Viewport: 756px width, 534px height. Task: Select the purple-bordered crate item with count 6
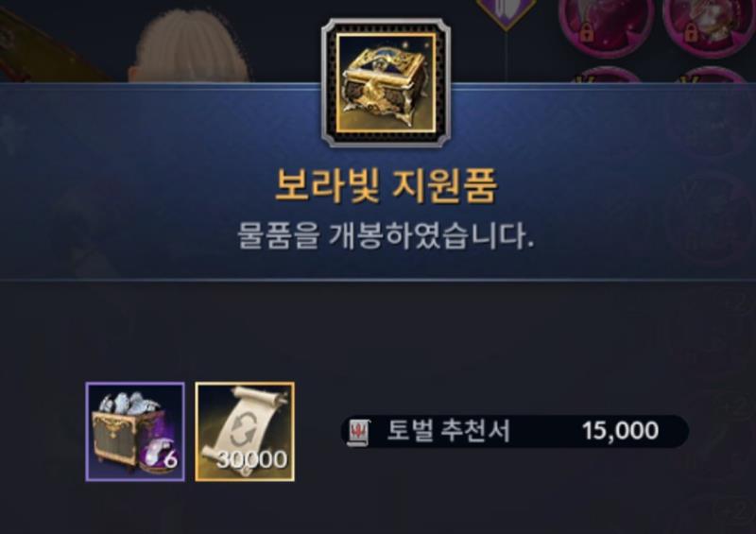pyautogui.click(x=135, y=432)
